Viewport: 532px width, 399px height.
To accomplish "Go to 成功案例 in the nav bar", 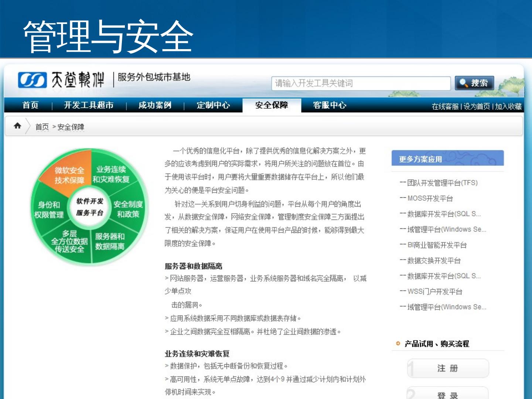I will tap(155, 105).
